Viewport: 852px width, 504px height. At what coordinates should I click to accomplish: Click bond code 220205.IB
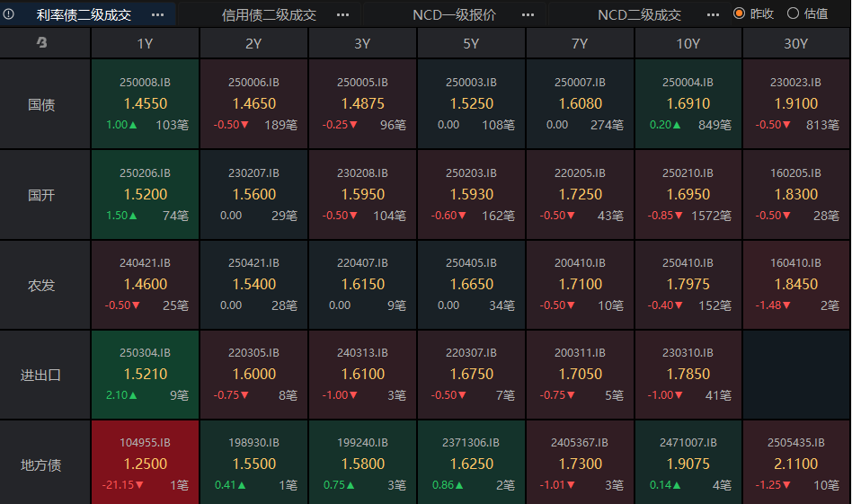click(580, 173)
